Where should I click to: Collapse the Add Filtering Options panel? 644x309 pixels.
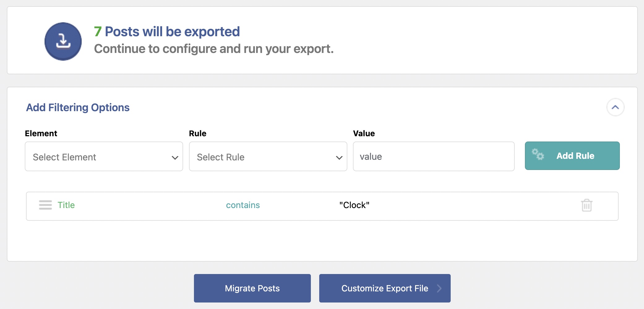point(615,107)
